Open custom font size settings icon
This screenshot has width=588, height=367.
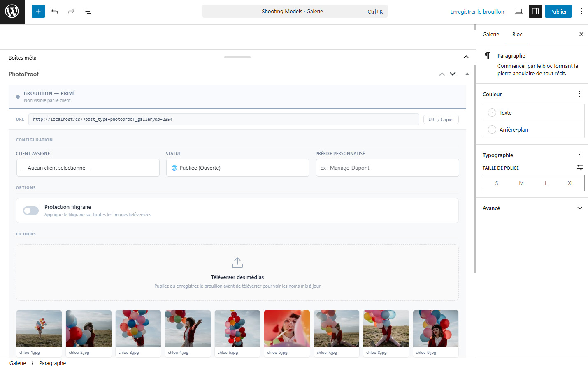[580, 167]
